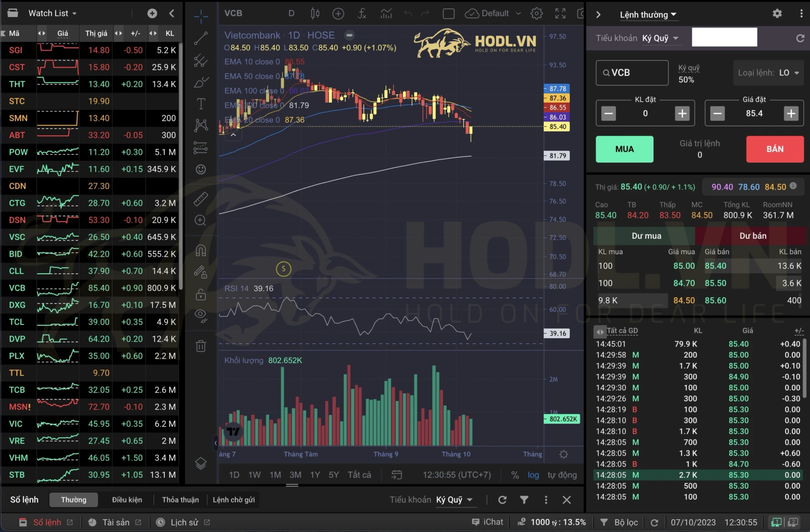Toggle the hide all drawings eye icon
Viewport: 810px width, 532px height.
point(201,315)
